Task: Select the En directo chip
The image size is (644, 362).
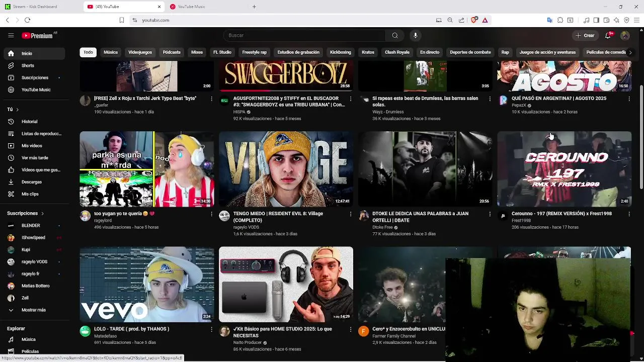Action: pos(430,52)
